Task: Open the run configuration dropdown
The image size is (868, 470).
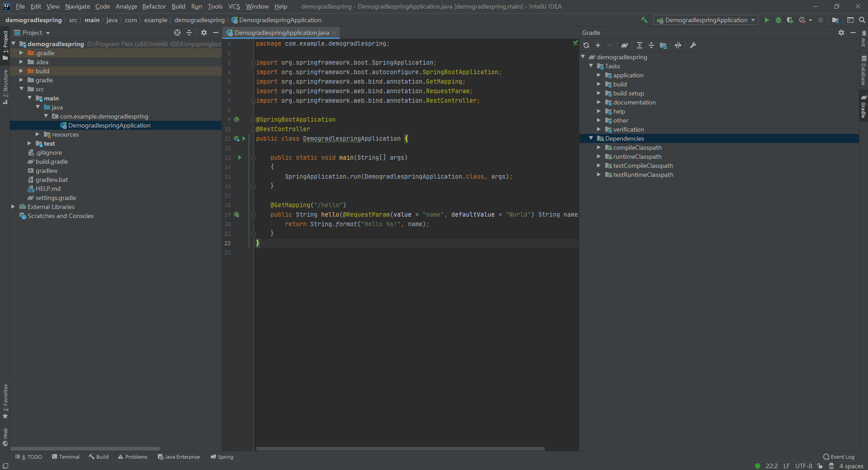Action: coord(706,20)
